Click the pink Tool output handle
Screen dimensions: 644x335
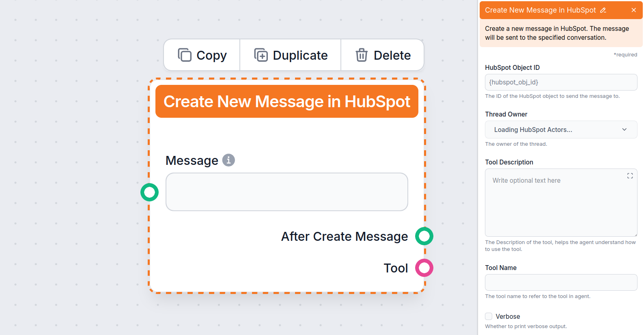click(x=424, y=268)
